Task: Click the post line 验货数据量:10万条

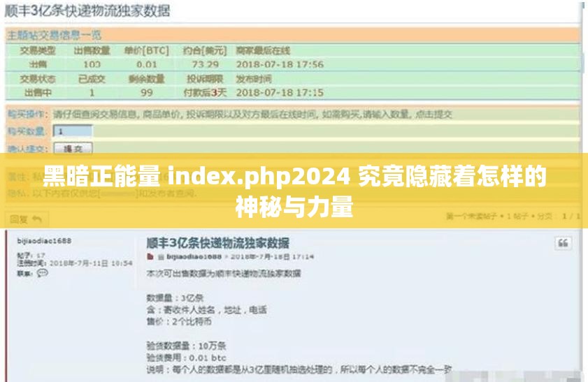Action: (187, 346)
